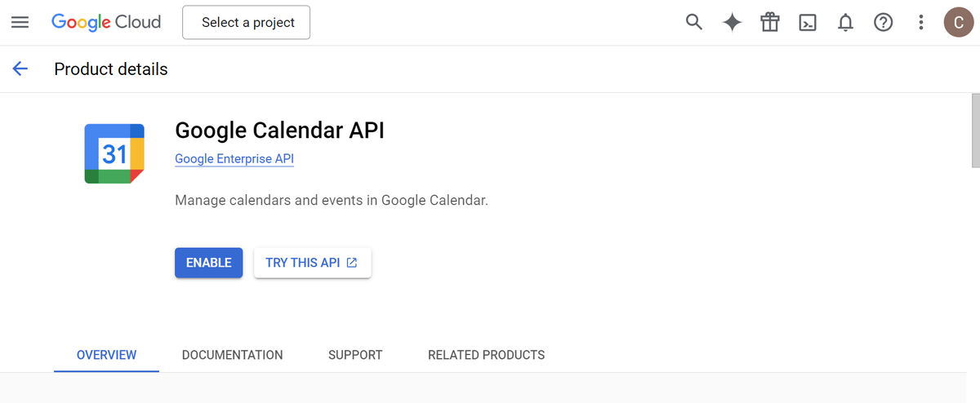Switch to the Support tab
This screenshot has height=403, width=980.
point(355,355)
